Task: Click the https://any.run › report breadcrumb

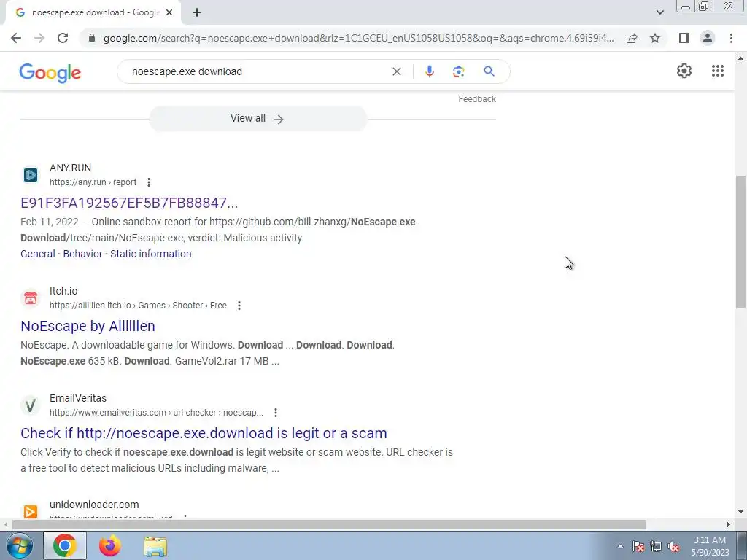Action: click(93, 182)
